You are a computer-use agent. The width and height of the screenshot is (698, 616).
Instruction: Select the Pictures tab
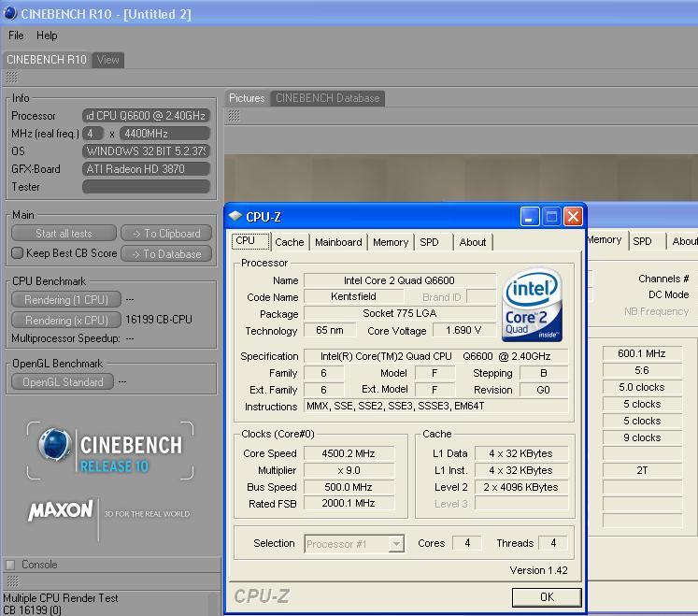(x=247, y=98)
